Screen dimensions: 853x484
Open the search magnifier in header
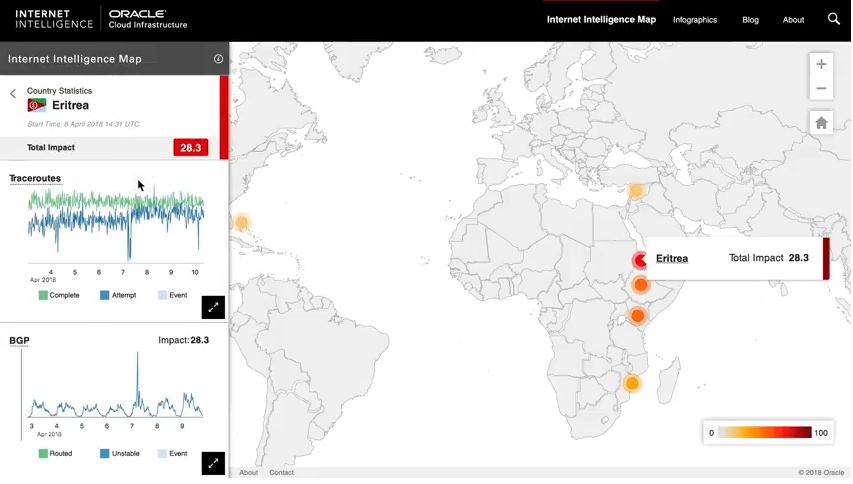coord(833,19)
